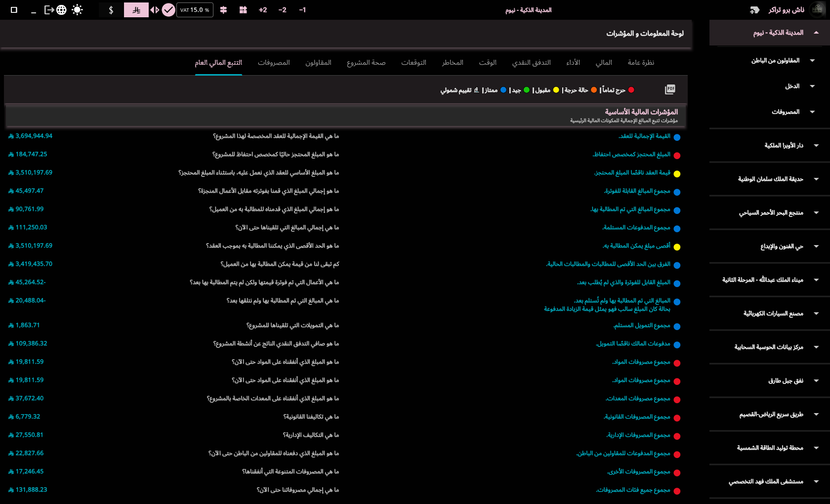Click the value 131,888.23
The height and width of the screenshot is (504, 830).
28,490
